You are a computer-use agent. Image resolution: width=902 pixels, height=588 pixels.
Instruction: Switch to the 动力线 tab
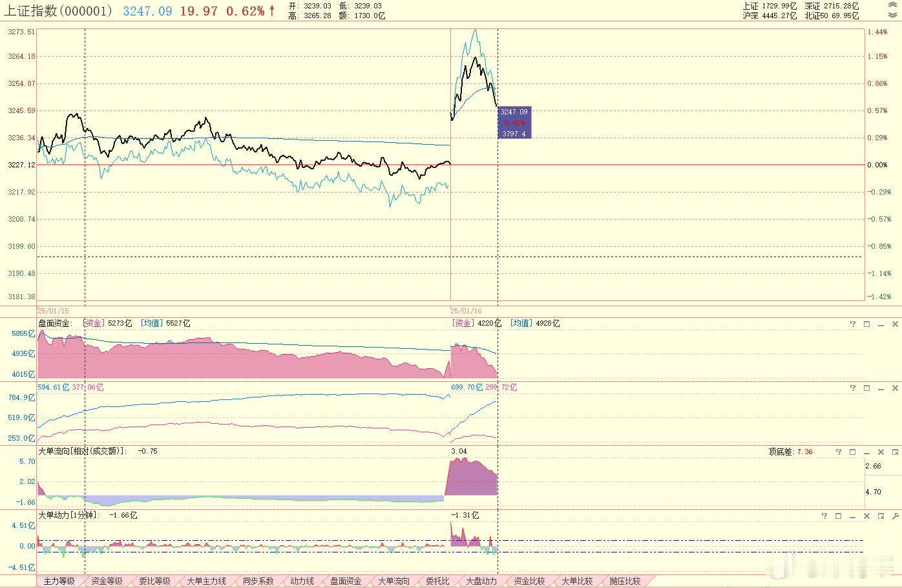point(302,581)
